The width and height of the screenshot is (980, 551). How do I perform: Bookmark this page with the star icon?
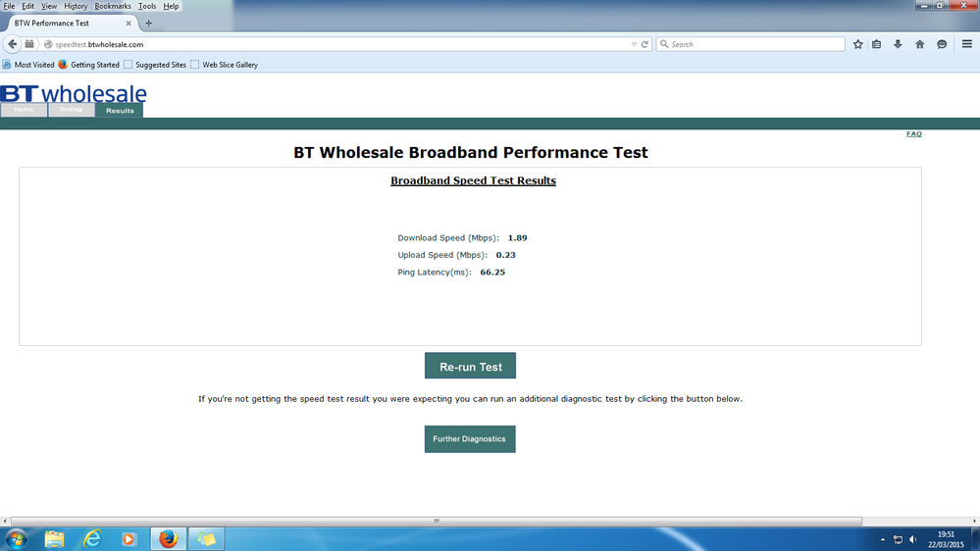point(858,44)
